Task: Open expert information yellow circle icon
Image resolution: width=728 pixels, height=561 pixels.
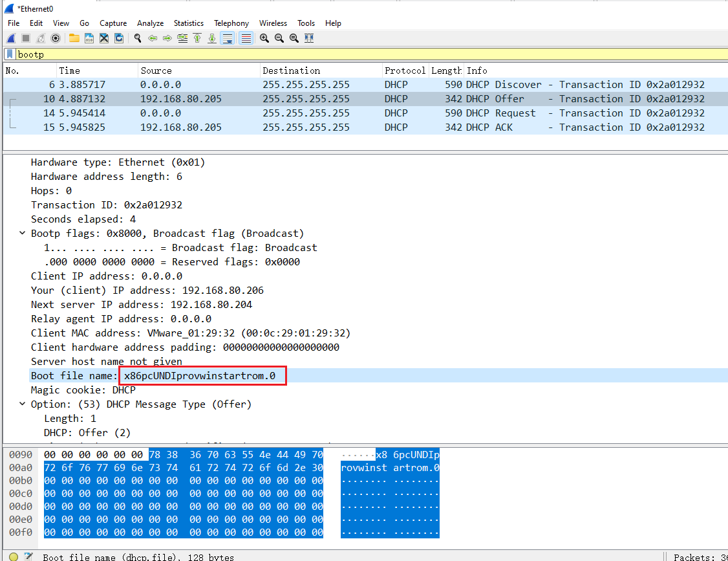Action: pyautogui.click(x=14, y=556)
